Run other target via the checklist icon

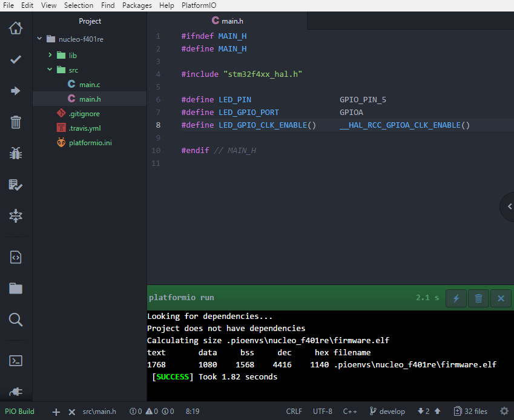pyautogui.click(x=15, y=185)
